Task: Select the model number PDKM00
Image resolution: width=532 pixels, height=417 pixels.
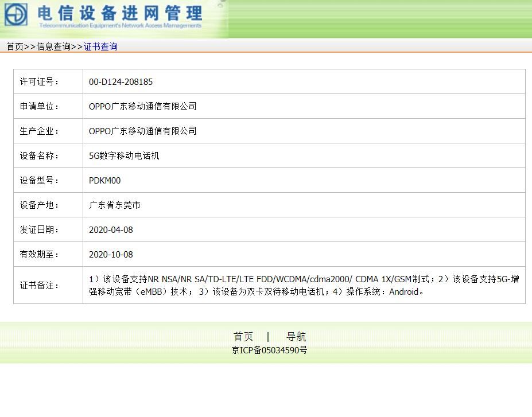Action: click(x=105, y=180)
